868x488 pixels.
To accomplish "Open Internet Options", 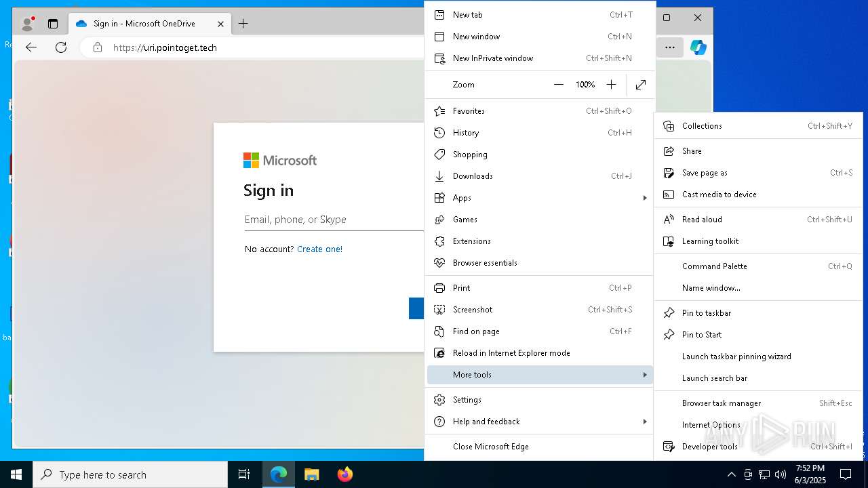I will (x=758, y=424).
